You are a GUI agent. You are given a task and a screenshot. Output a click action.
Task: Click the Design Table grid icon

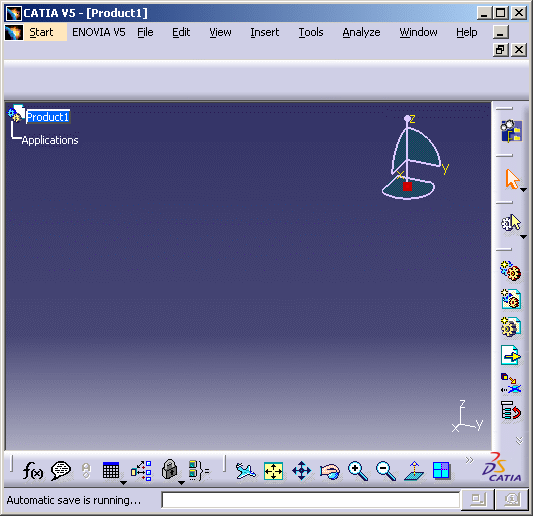[111, 471]
